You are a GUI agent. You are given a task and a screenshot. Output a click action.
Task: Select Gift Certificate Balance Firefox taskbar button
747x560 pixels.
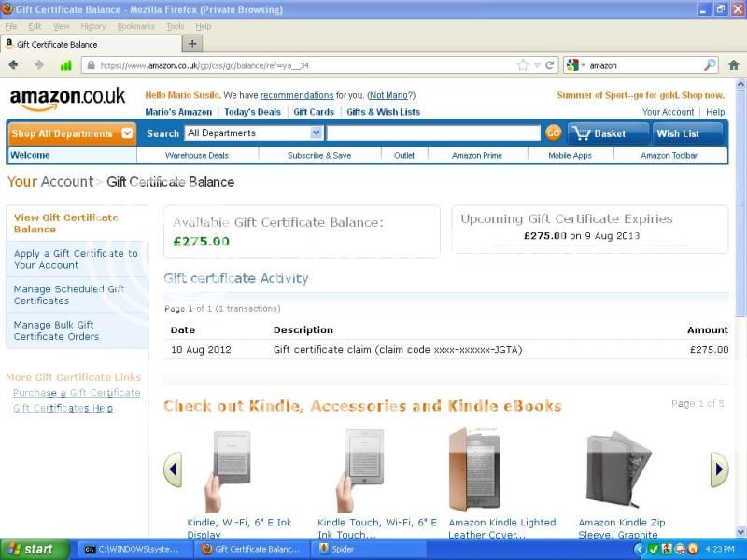pos(251,550)
